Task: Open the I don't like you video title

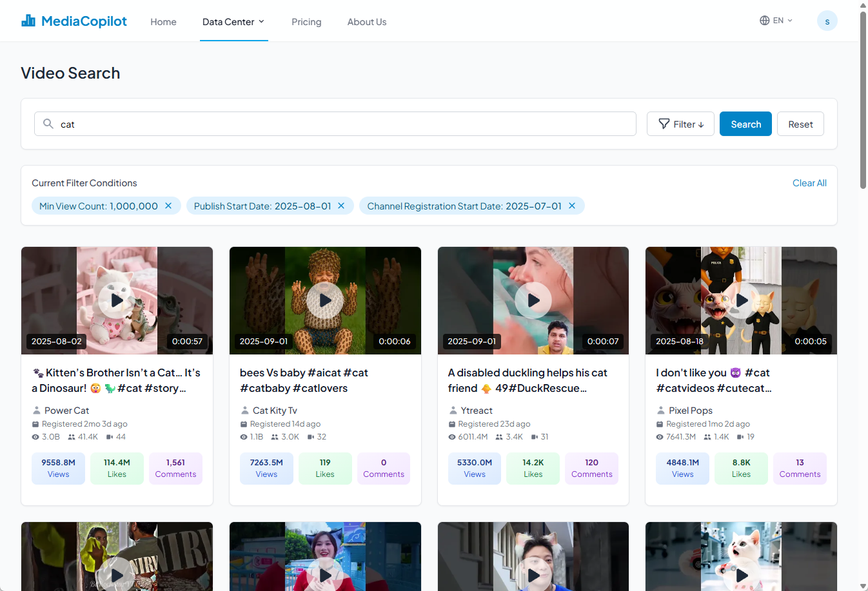Action: (713, 380)
